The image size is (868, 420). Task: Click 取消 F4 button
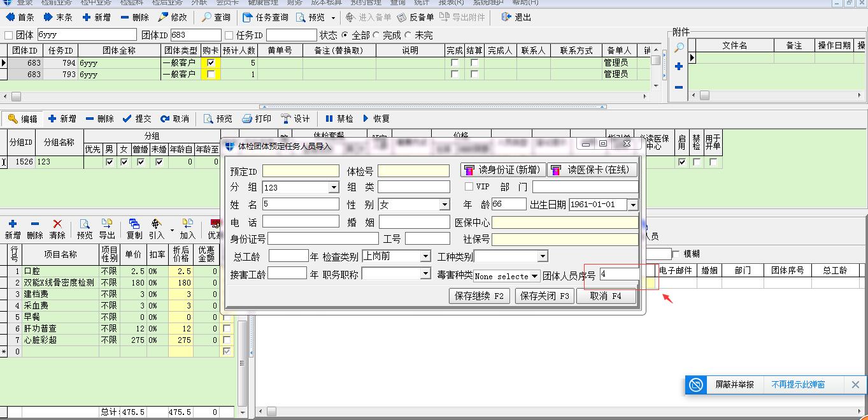pos(606,296)
